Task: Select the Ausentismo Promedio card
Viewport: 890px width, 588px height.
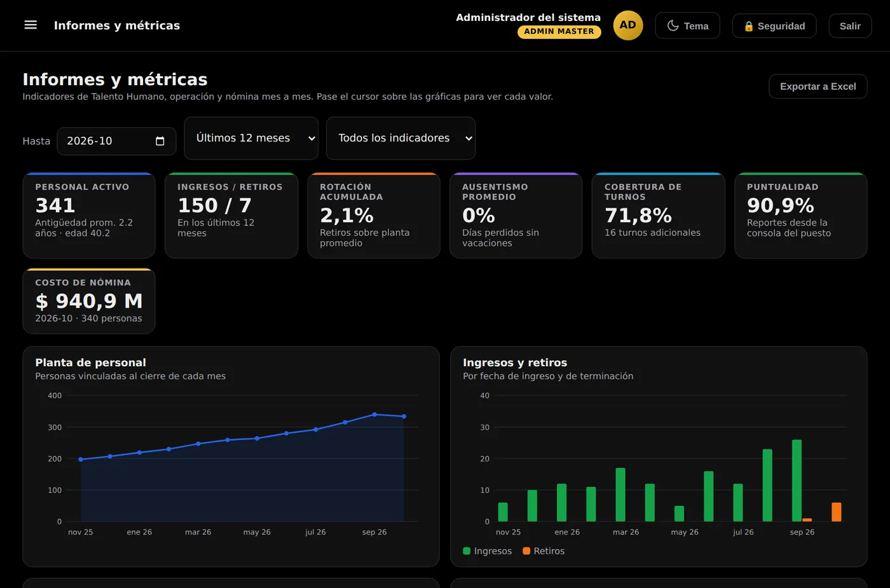Action: coord(516,215)
